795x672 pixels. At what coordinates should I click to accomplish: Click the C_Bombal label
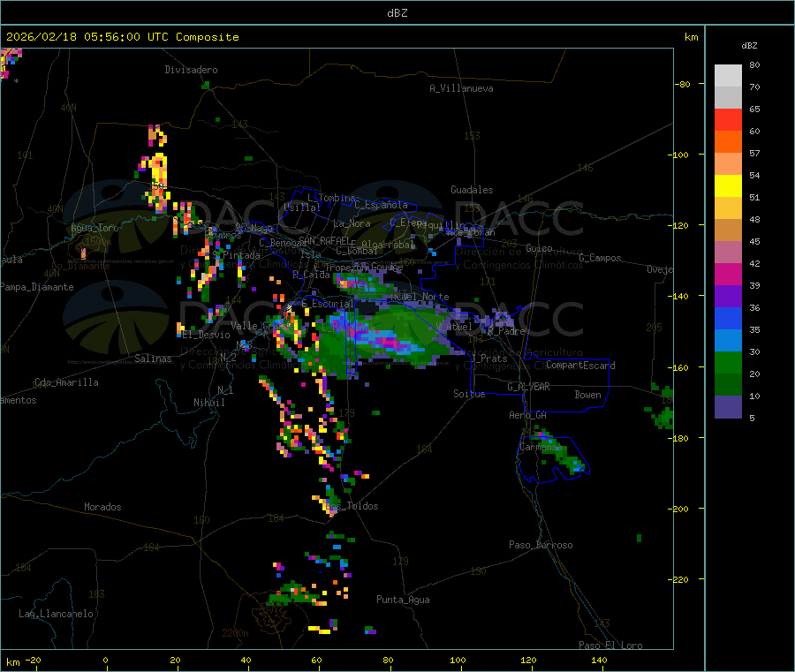(357, 251)
